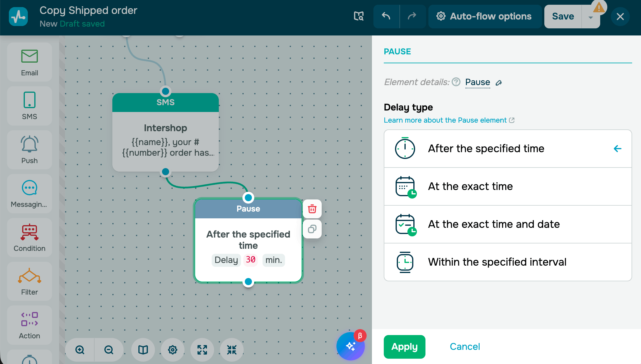The width and height of the screenshot is (641, 364).
Task: Select the Email element in sidebar
Action: coord(30,62)
